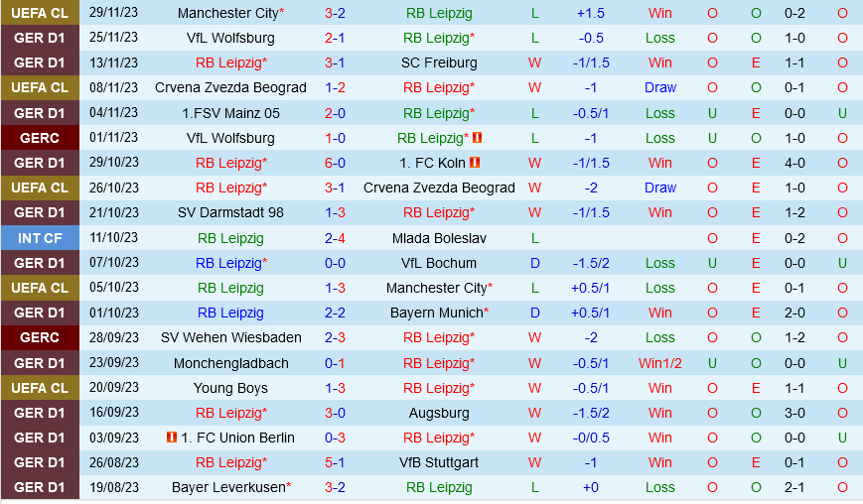Click the red card icon before 1. FC Union Berlin

pyautogui.click(x=172, y=438)
